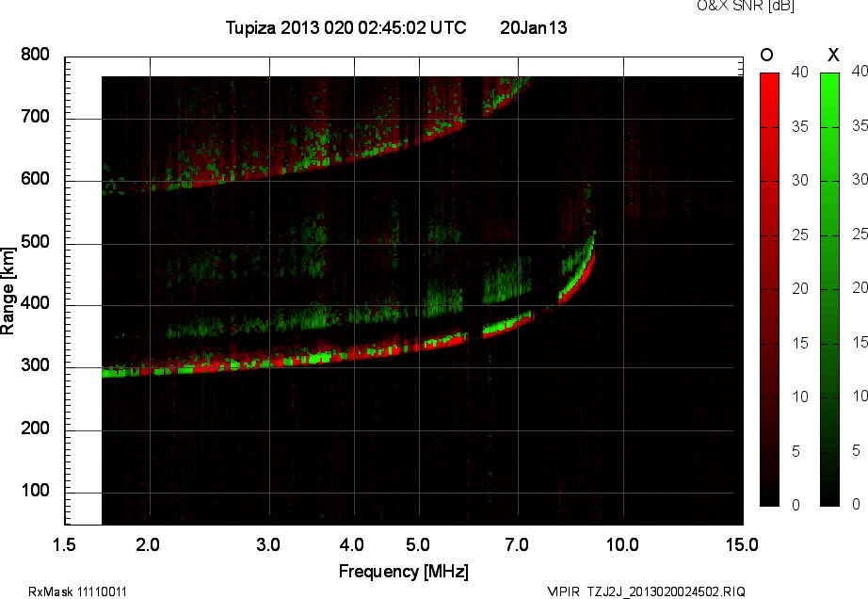This screenshot has height=599, width=868.
Task: Click the red O colorbar swatch
Action: 769,289
